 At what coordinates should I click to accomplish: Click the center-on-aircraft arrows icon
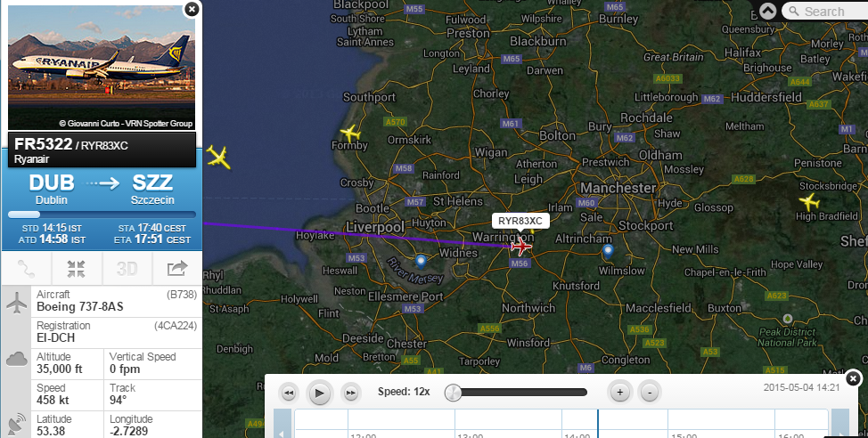tap(77, 269)
